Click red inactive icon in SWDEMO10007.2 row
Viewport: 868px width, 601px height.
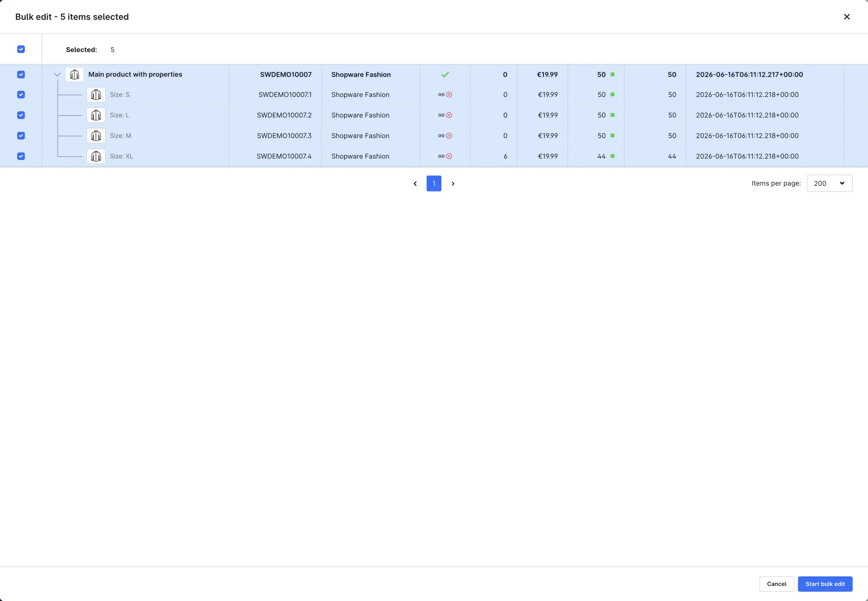(449, 115)
